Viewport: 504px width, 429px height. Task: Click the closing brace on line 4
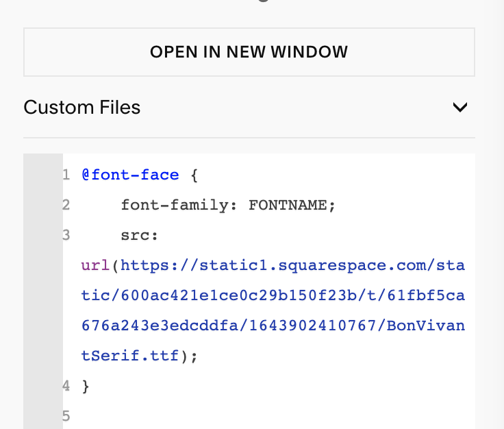click(86, 387)
